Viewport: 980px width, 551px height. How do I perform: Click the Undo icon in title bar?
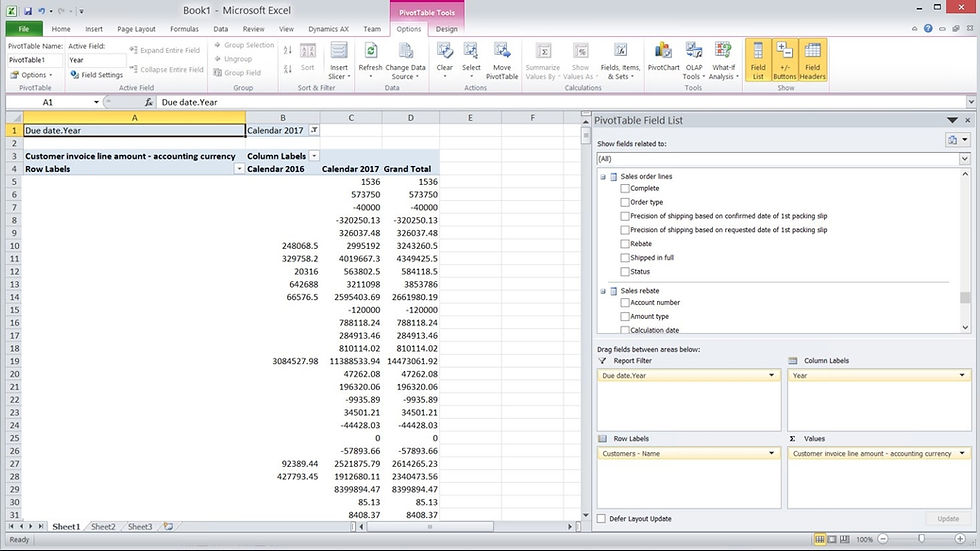point(41,11)
